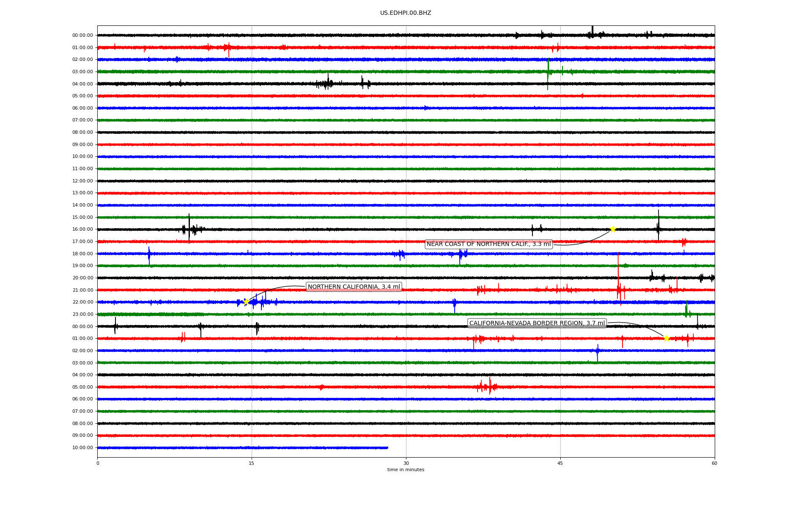This screenshot has height=508, width=812.
Task: Click the 23:00:00 row label
Action: [x=82, y=315]
